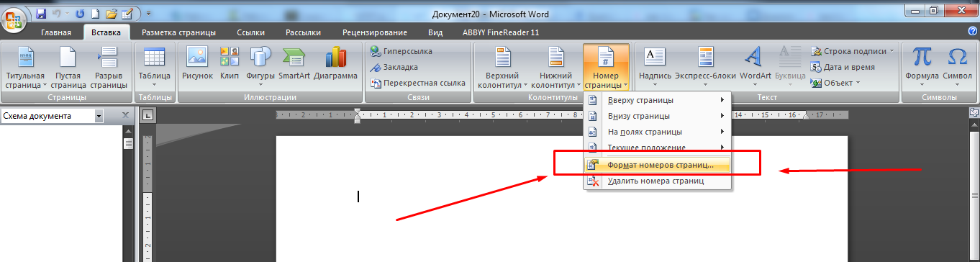Open the Строка подписи signature line
Viewport: 980px width, 262px height.
(x=853, y=51)
